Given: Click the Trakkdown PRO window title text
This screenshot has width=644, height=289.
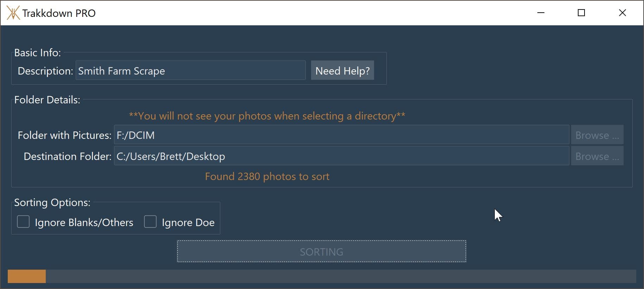Looking at the screenshot, I should click(x=59, y=13).
